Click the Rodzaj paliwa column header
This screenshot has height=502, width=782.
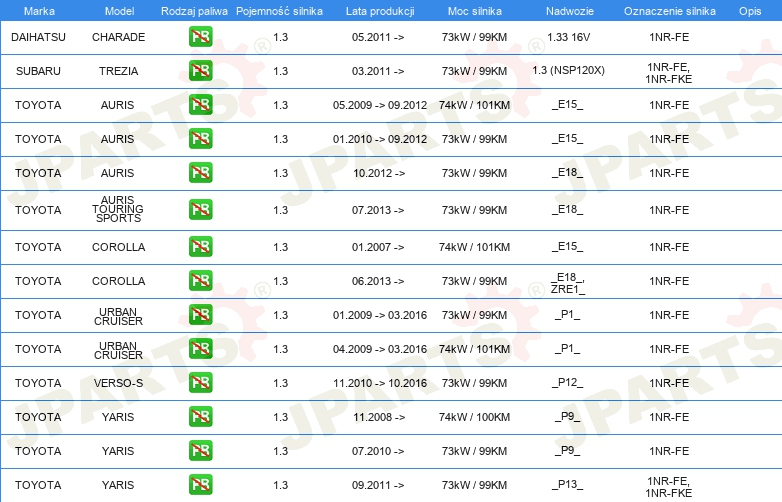click(x=194, y=11)
